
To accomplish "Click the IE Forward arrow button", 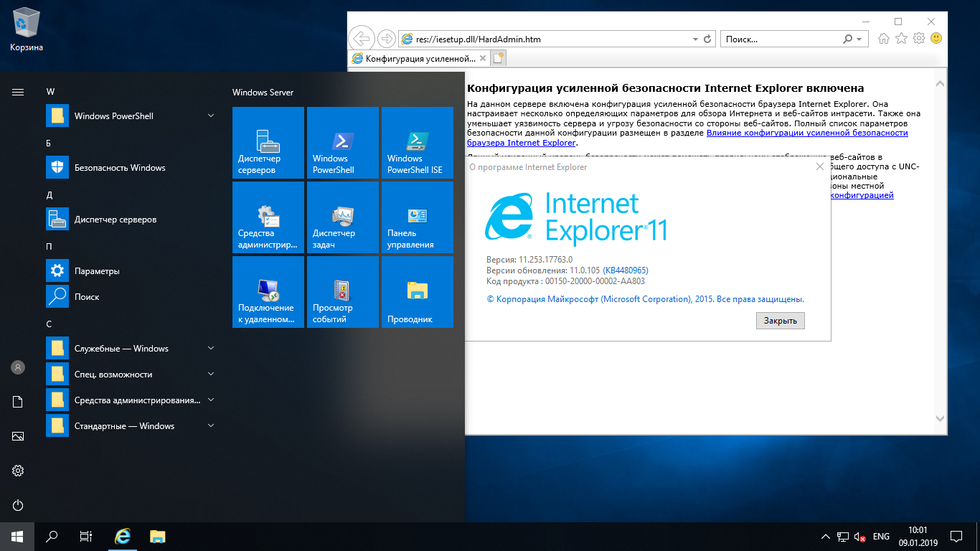I will click(x=386, y=39).
